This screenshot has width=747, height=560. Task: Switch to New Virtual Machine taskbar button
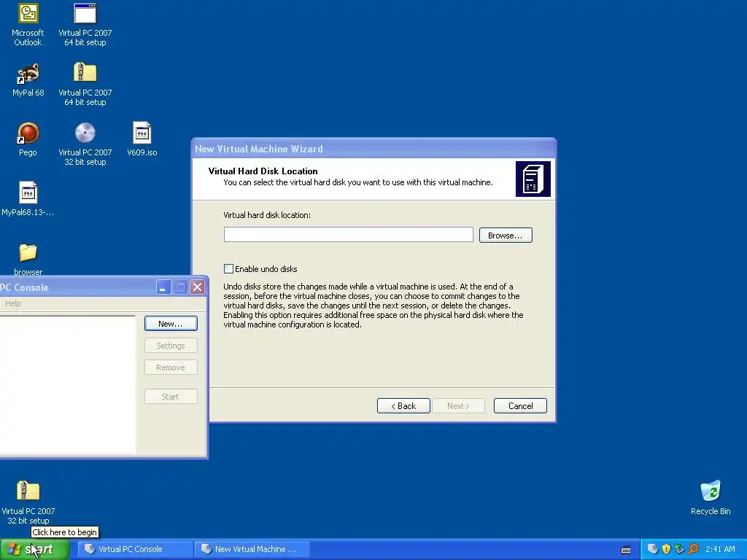(252, 549)
